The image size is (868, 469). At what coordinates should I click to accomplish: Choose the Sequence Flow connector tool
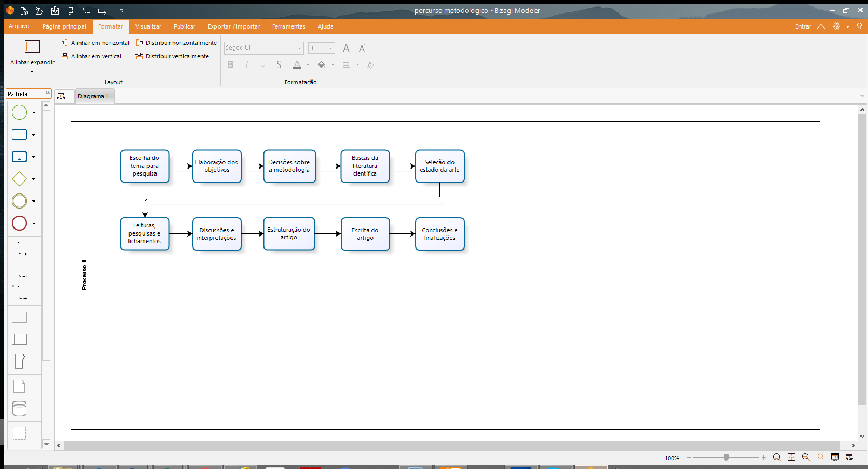pyautogui.click(x=19, y=248)
